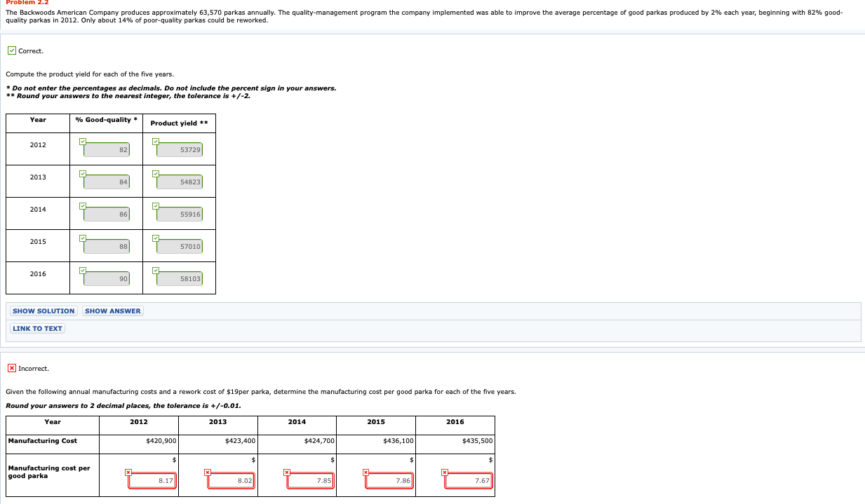Click the 2014 row label in yield table
The image size is (865, 504).
pos(38,210)
